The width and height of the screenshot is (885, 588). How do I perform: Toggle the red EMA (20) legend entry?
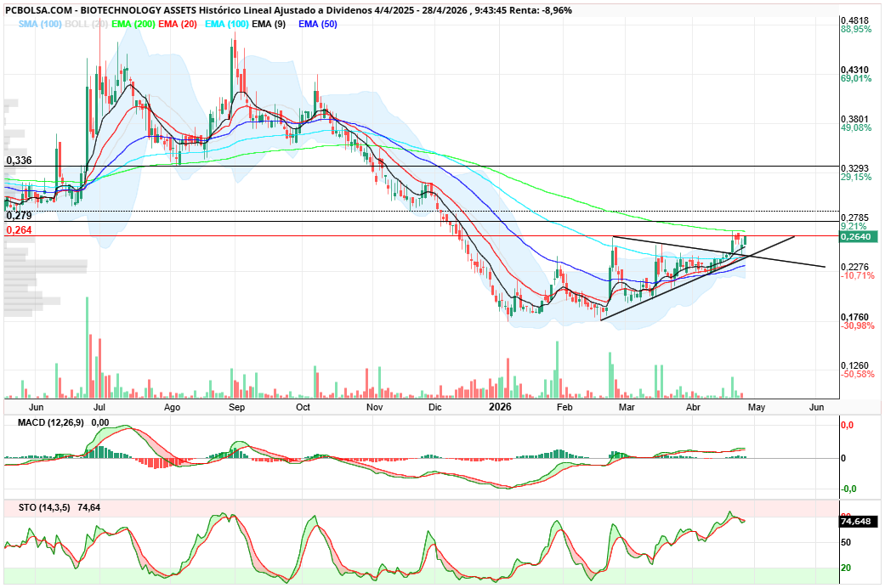pos(179,25)
